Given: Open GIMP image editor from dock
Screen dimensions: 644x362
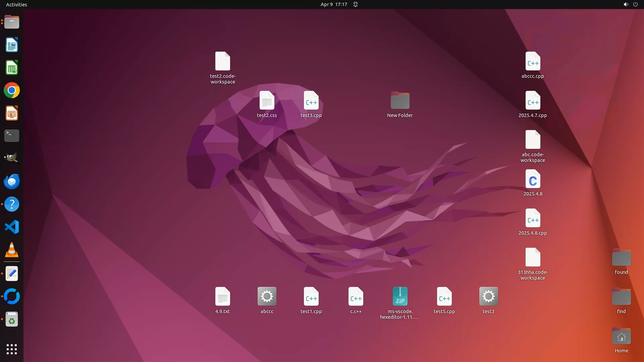Looking at the screenshot, I should coord(12,158).
